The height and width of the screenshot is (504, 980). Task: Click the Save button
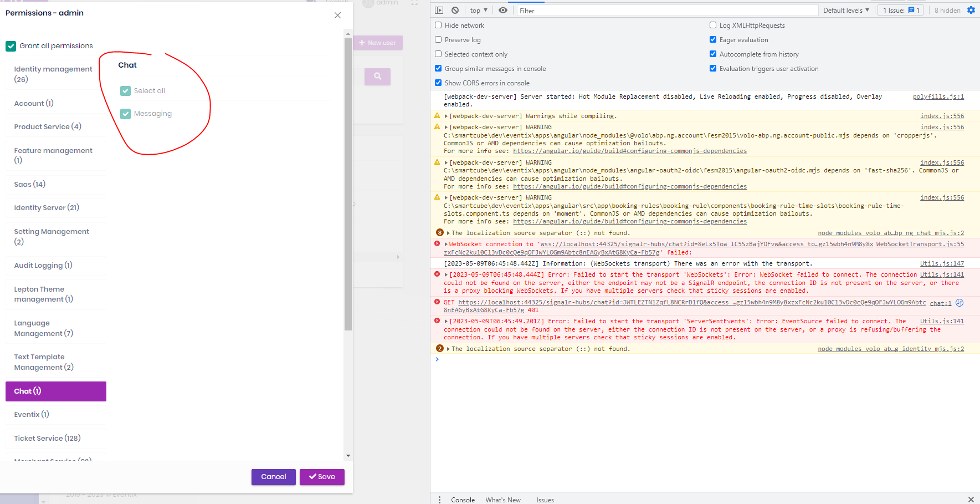pyautogui.click(x=322, y=477)
